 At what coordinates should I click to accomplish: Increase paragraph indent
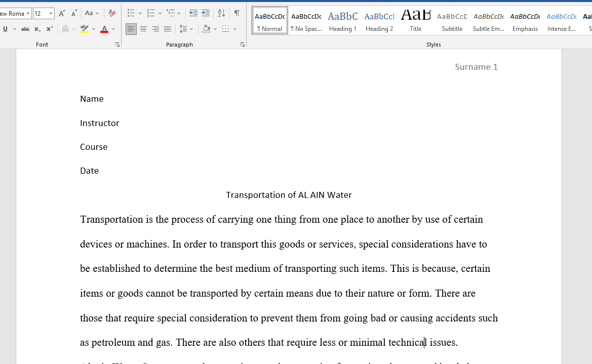point(206,14)
